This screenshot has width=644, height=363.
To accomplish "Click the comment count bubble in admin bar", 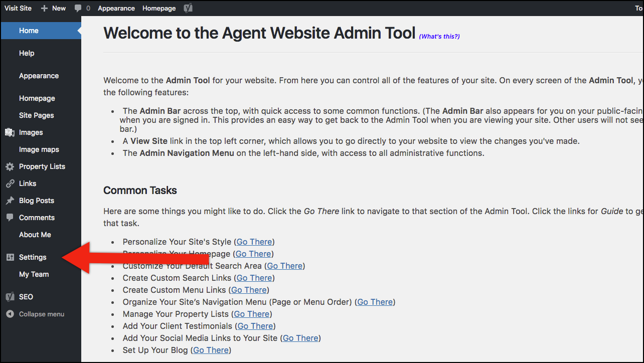I will tap(82, 8).
